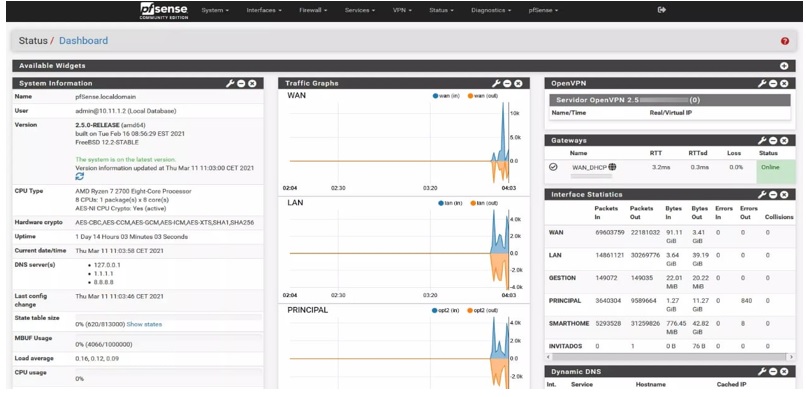The height and width of the screenshot is (397, 806).
Task: Click the WAN_DHCP gateway name
Action: click(x=589, y=167)
